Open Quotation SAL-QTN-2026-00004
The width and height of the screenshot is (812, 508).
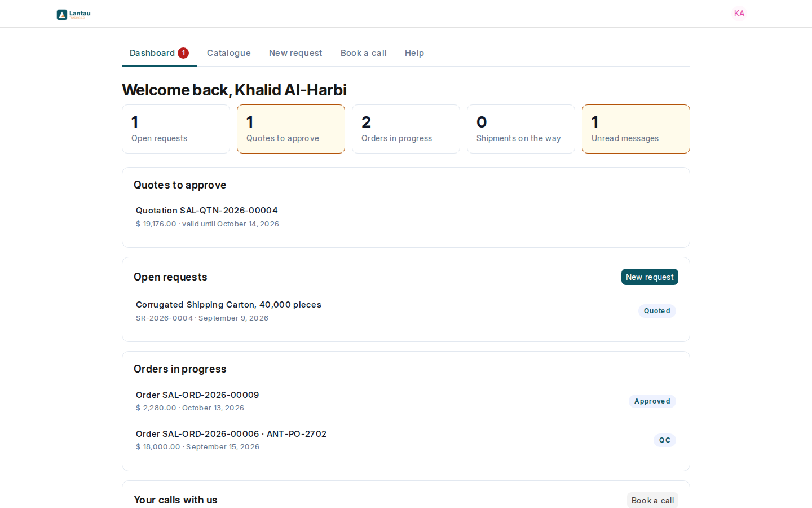406,217
